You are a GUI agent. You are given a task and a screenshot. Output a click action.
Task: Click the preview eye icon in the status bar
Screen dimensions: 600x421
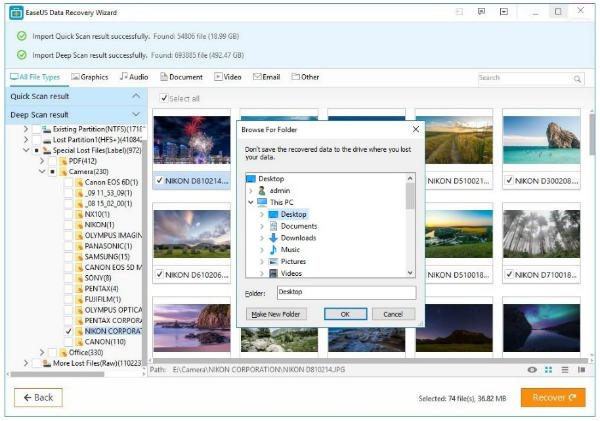532,370
